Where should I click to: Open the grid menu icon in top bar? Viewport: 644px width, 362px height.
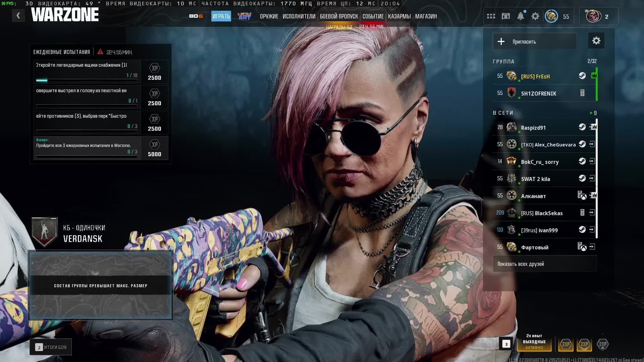[x=491, y=16]
